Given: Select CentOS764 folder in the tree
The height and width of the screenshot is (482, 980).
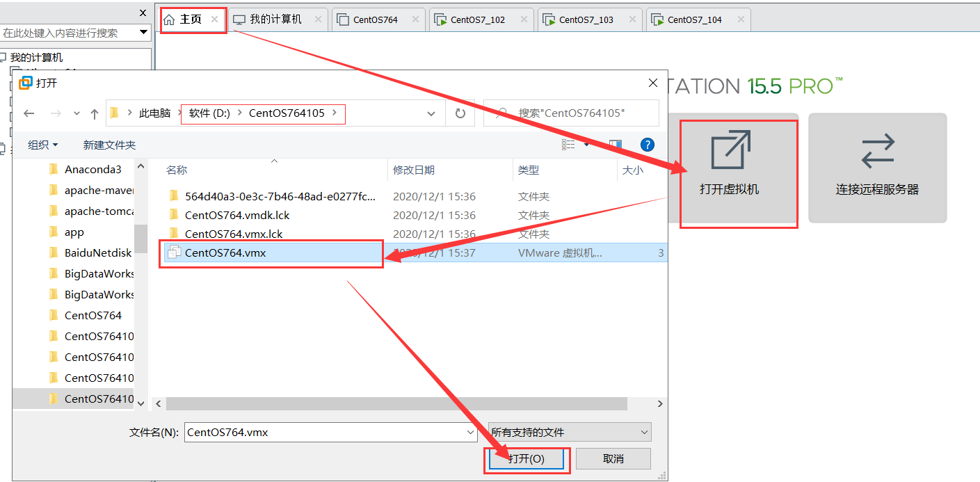Looking at the screenshot, I should point(93,315).
